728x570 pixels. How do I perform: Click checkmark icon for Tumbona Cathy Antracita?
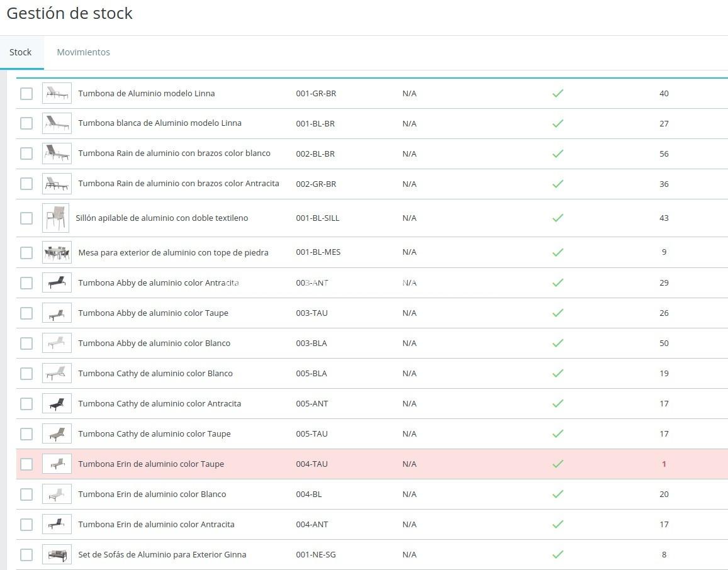click(557, 403)
